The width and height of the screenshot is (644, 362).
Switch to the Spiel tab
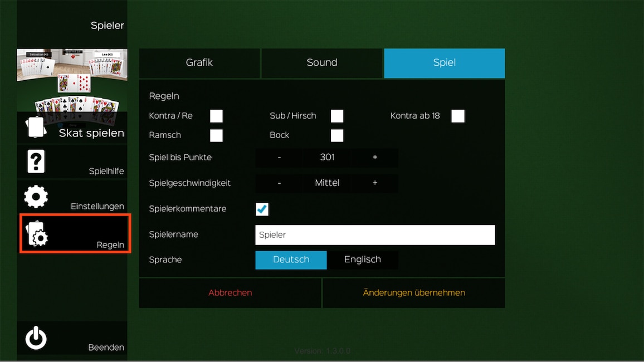click(445, 63)
